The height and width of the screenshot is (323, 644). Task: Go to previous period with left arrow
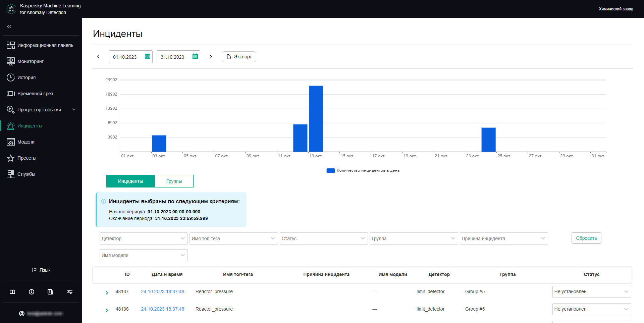[98, 57]
